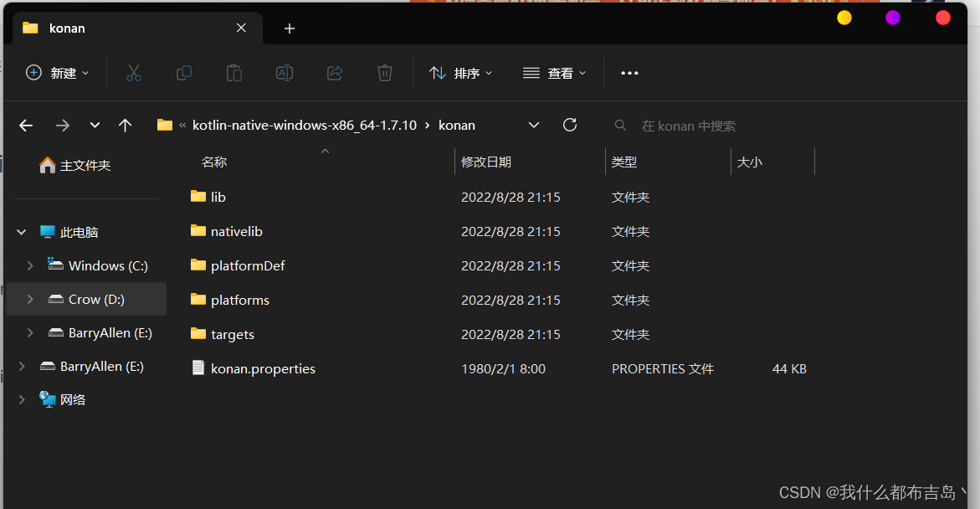Click the 新建 menu button
Image resolution: width=980 pixels, height=509 pixels.
57,73
